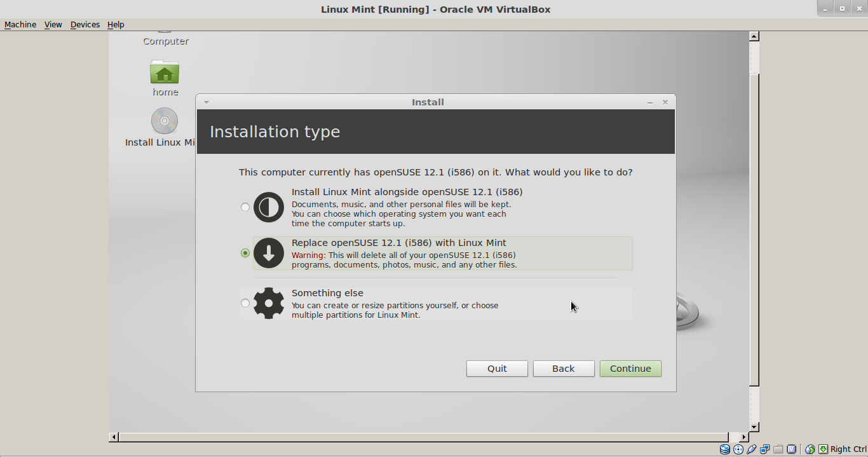Click horizontal scrollbar right arrow

pyautogui.click(x=743, y=437)
